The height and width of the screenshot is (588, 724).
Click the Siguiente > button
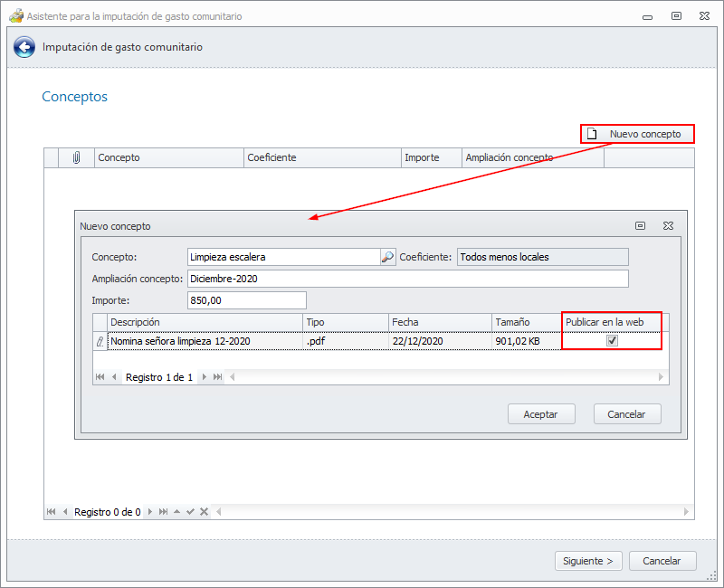(x=588, y=561)
